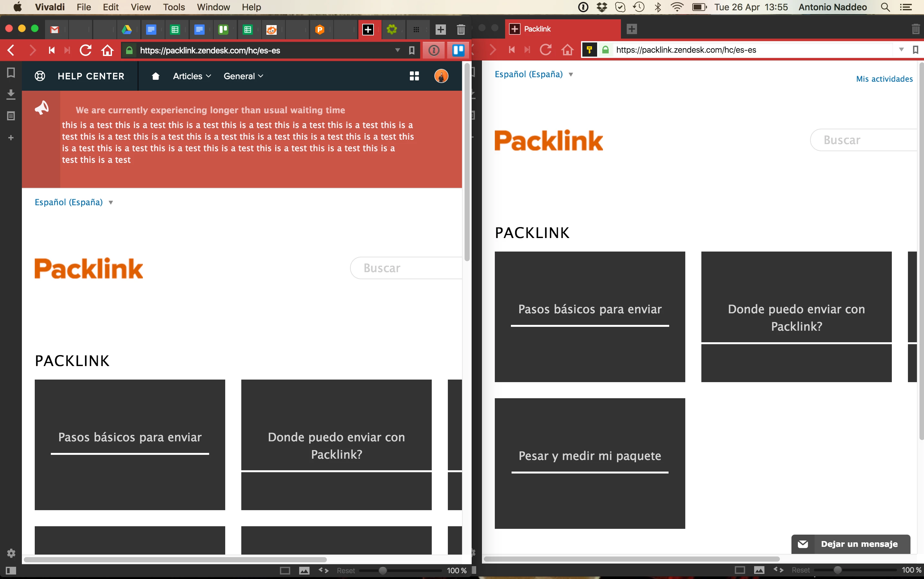The height and width of the screenshot is (579, 924).
Task: Open Vivaldi settings gear icon
Action: tap(11, 553)
